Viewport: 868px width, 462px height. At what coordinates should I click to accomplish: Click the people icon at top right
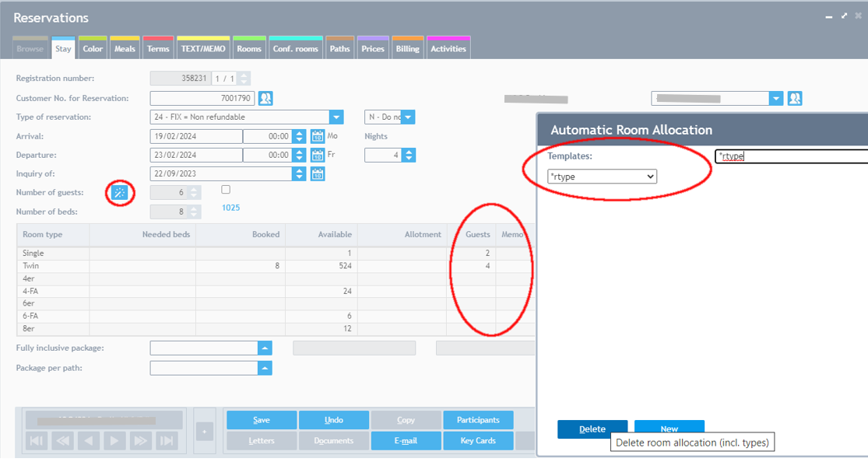pos(794,99)
